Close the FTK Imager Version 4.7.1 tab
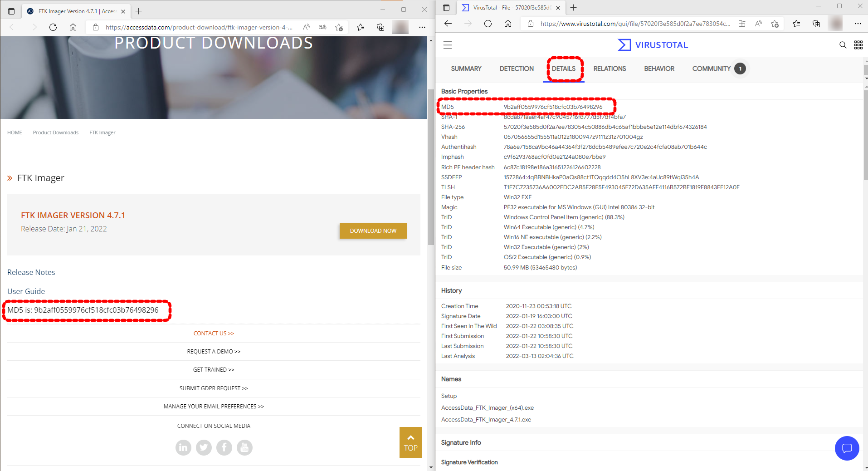 [123, 11]
